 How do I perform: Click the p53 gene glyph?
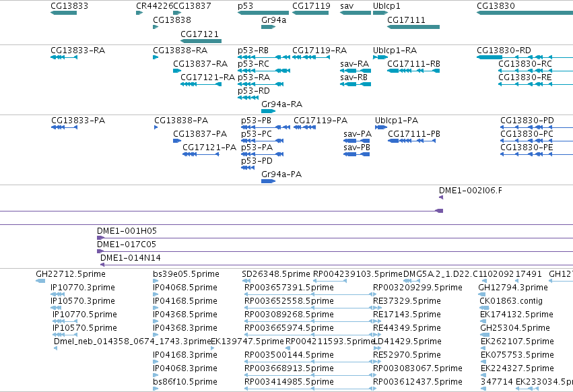263,13
